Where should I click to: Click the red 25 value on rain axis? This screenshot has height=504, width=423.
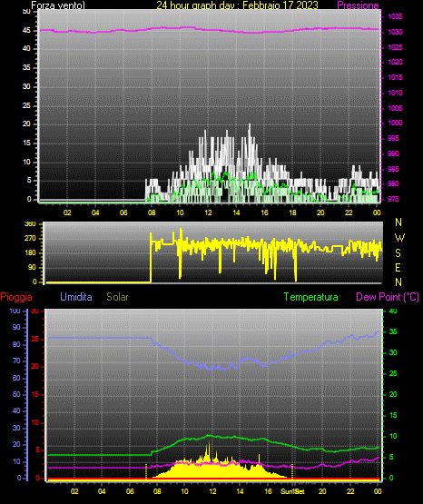pyautogui.click(x=35, y=339)
